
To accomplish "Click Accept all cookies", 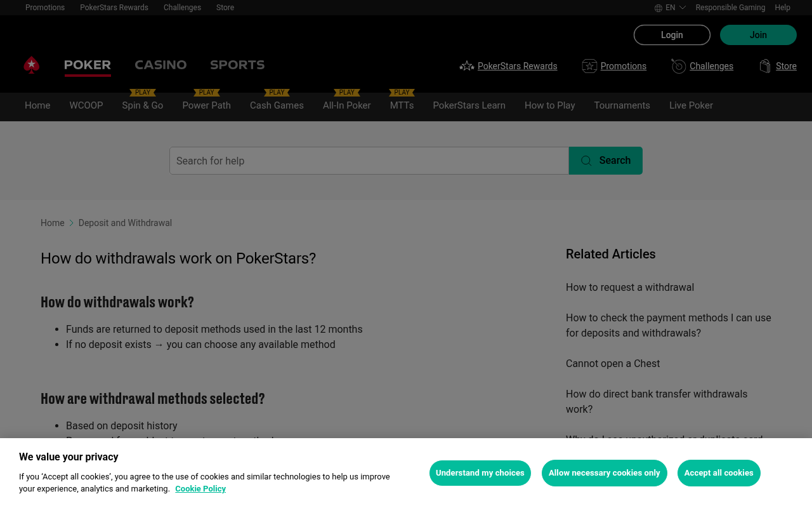I will click(x=719, y=473).
